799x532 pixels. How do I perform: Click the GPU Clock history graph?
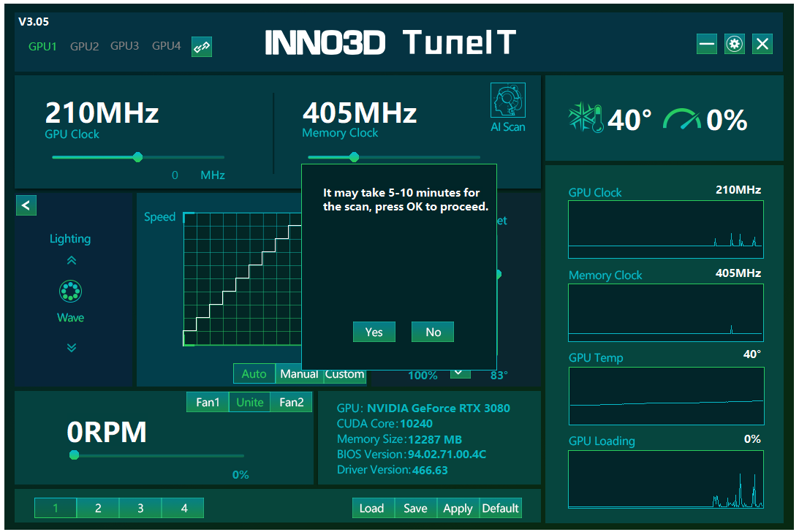point(666,229)
